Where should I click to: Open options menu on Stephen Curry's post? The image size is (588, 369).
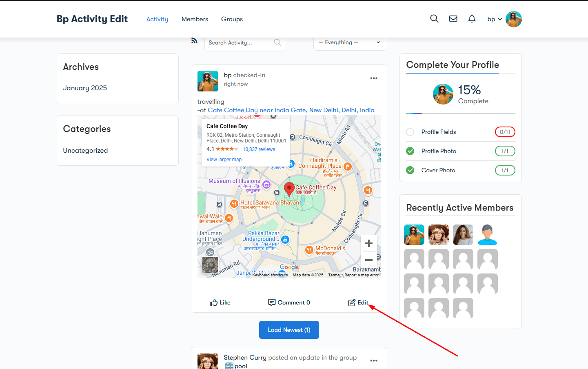pos(373,361)
